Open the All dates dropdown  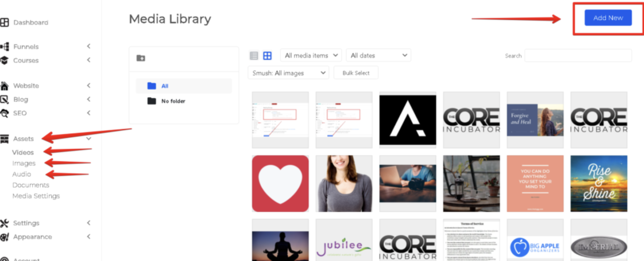click(x=378, y=55)
